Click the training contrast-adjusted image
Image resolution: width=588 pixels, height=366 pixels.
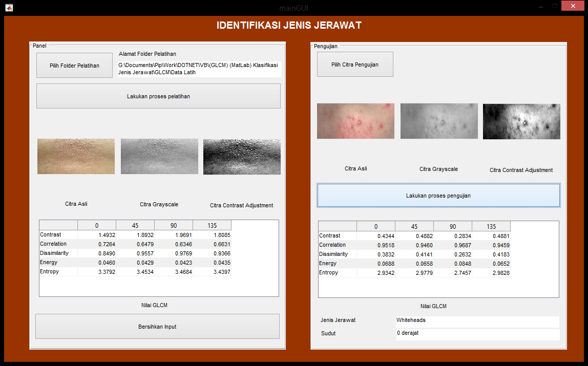pyautogui.click(x=242, y=156)
